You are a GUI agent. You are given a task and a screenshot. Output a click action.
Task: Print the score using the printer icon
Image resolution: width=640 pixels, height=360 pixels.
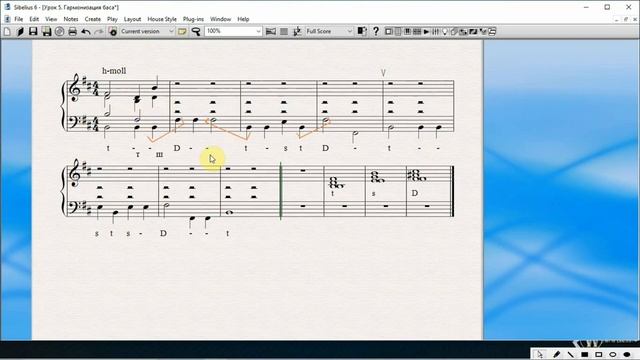click(x=72, y=31)
